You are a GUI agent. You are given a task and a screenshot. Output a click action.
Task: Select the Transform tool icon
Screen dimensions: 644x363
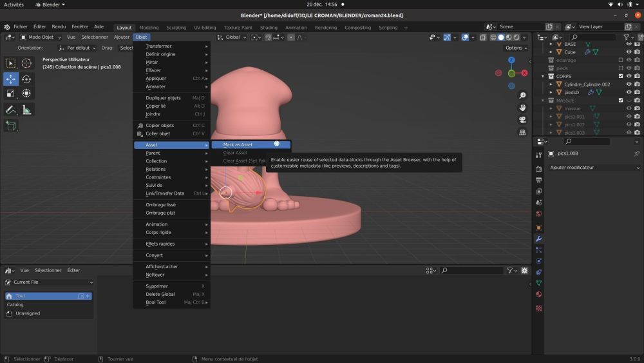[26, 93]
